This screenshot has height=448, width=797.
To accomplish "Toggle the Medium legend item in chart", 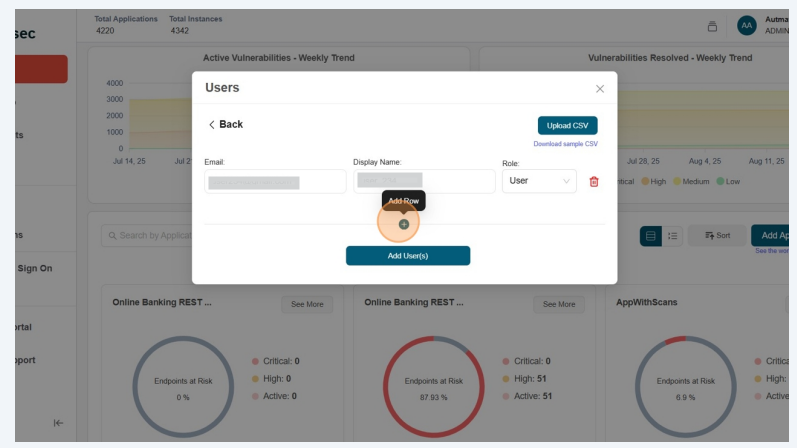I will click(691, 182).
